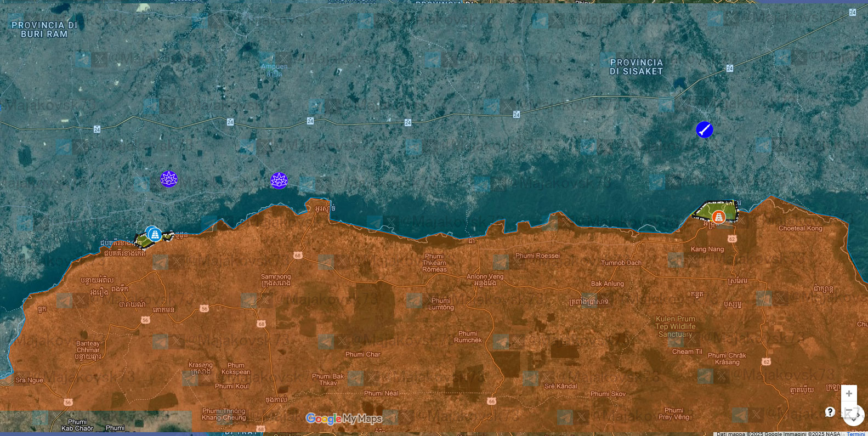Click the 'Srê Kândal' label
The image size is (868, 436).
point(560,386)
